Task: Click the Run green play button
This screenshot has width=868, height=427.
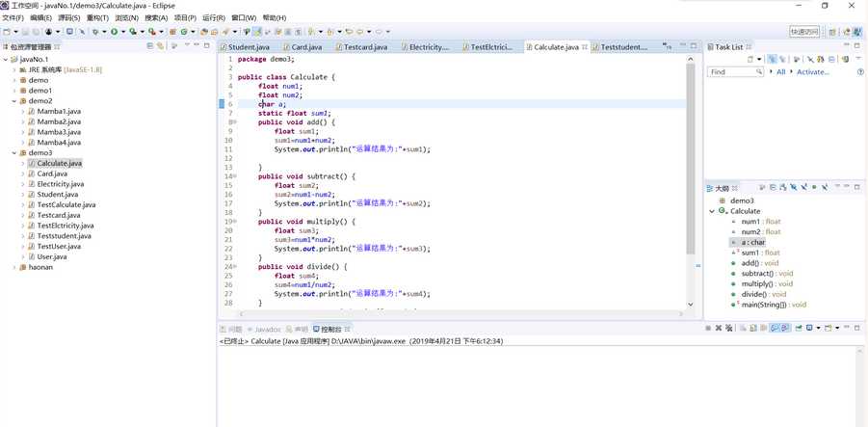Action: point(114,32)
